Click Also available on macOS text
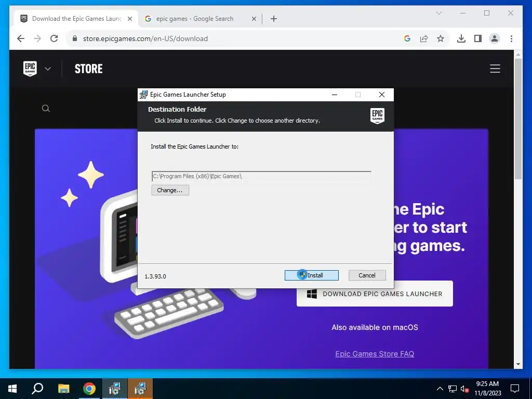 pyautogui.click(x=375, y=327)
